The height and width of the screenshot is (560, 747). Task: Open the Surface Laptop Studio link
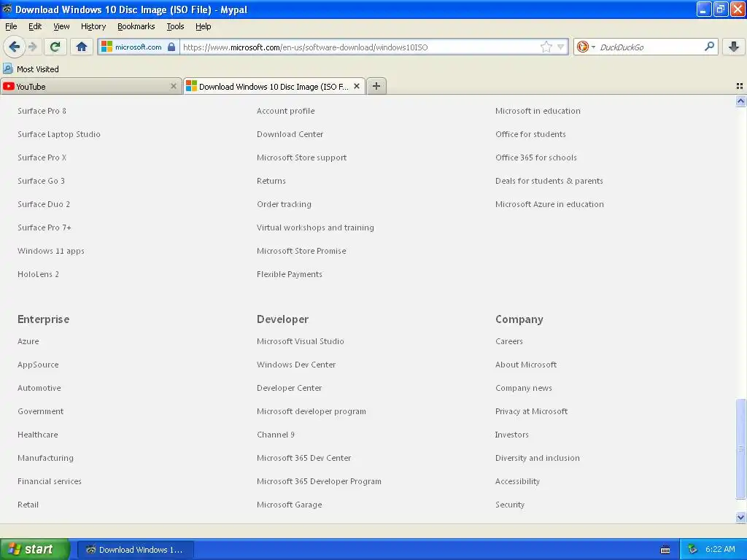point(59,134)
